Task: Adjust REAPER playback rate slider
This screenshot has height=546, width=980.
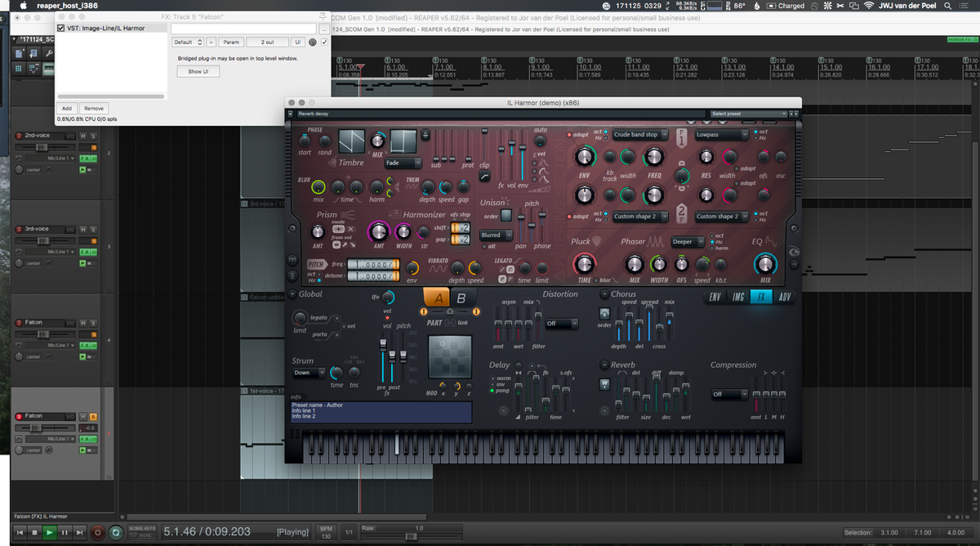Action: click(411, 536)
